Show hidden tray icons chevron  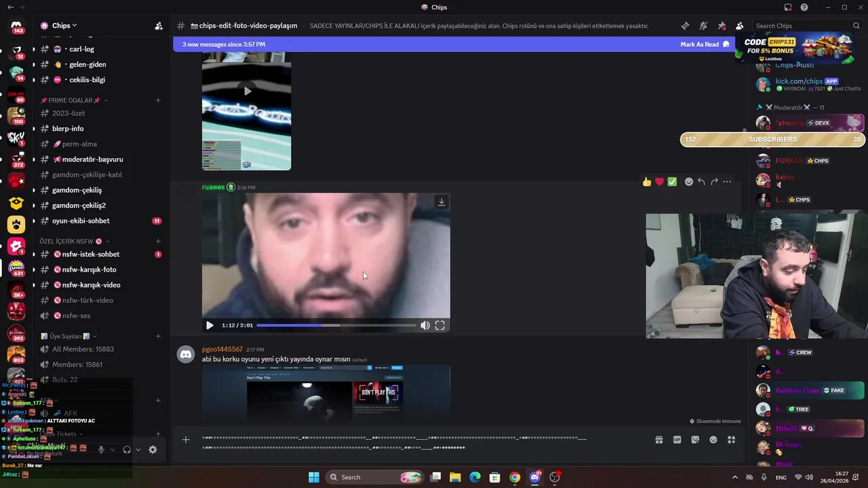pyautogui.click(x=734, y=477)
